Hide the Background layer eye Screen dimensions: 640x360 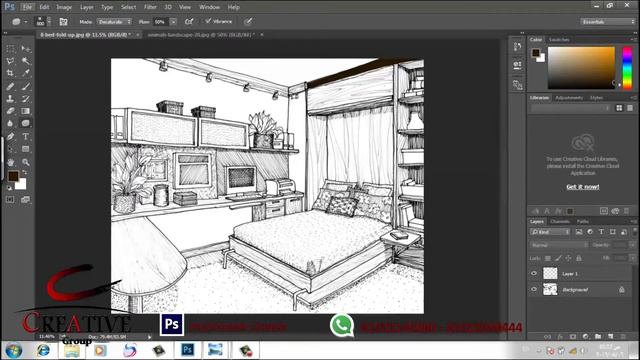[534, 289]
